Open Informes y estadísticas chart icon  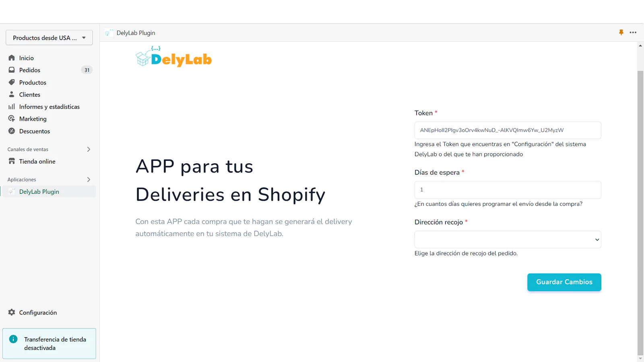[x=12, y=107]
